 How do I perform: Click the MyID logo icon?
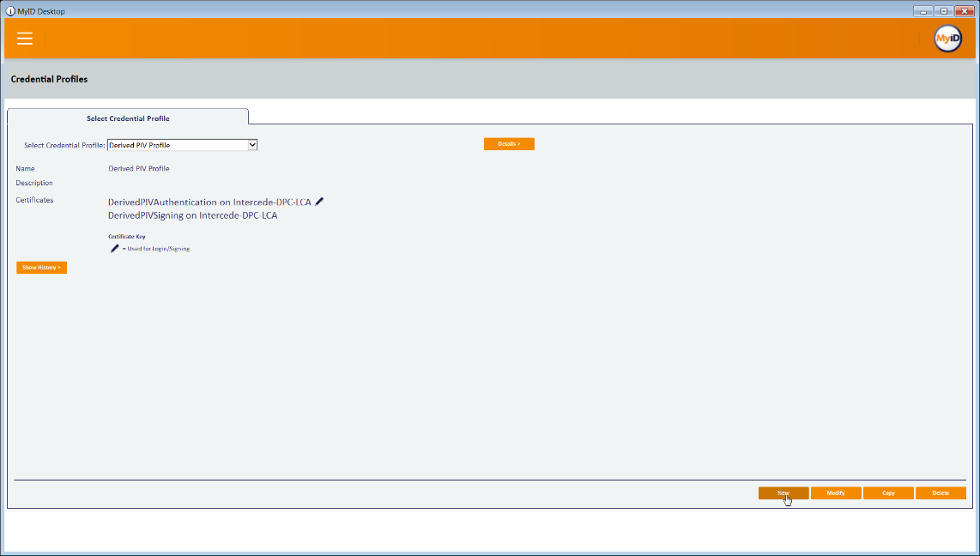[947, 39]
